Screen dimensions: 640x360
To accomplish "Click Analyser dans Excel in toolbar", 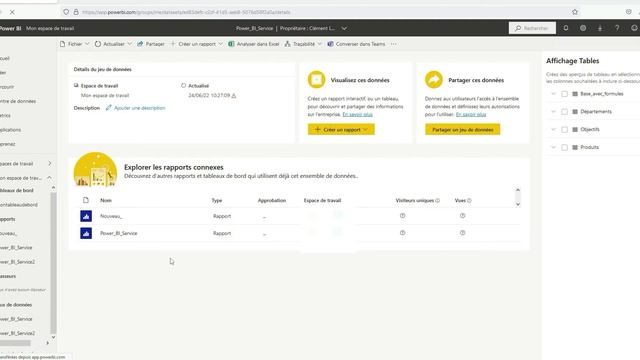I will (x=253, y=44).
